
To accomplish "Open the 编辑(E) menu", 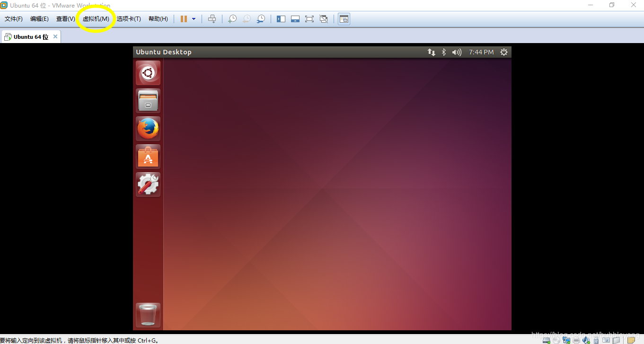I will point(39,19).
